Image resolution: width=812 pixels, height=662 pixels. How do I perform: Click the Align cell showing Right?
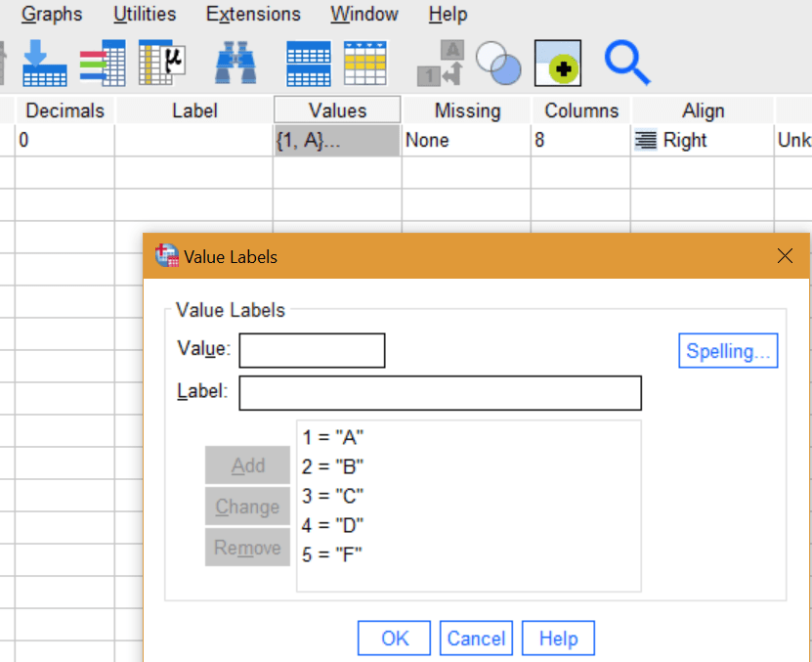(x=702, y=141)
